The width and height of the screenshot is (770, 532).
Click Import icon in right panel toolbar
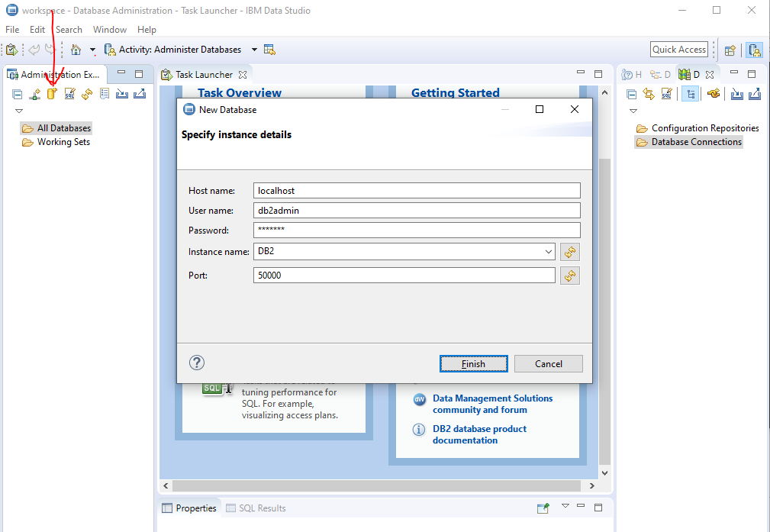[736, 93]
